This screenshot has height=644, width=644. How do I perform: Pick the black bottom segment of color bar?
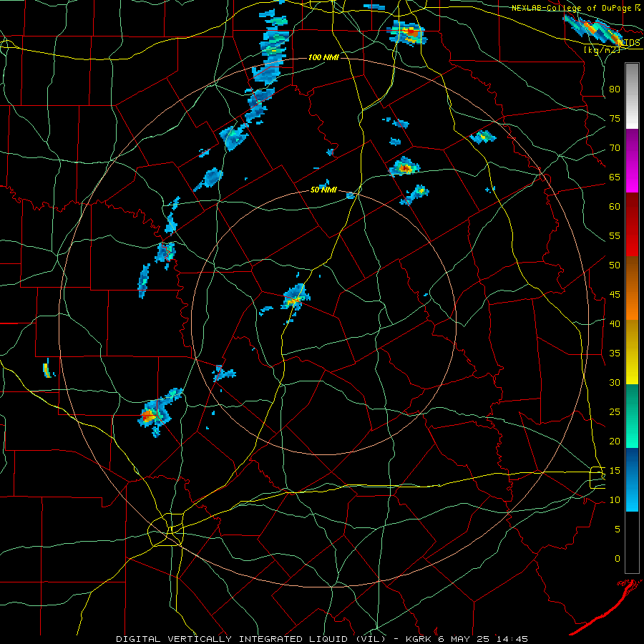tap(632, 542)
